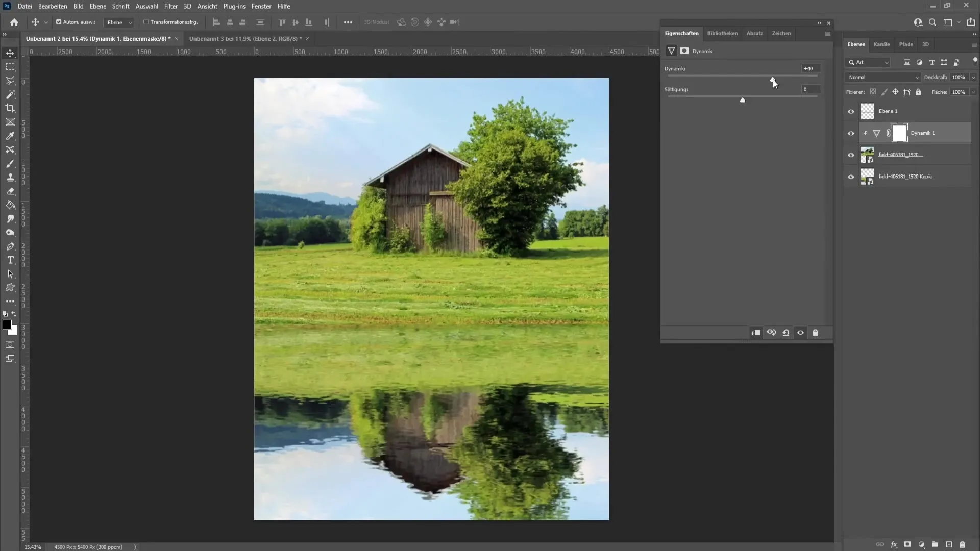Image resolution: width=980 pixels, height=551 pixels.
Task: Toggle visibility of Dynamik 1 adjustment
Action: [x=851, y=133]
